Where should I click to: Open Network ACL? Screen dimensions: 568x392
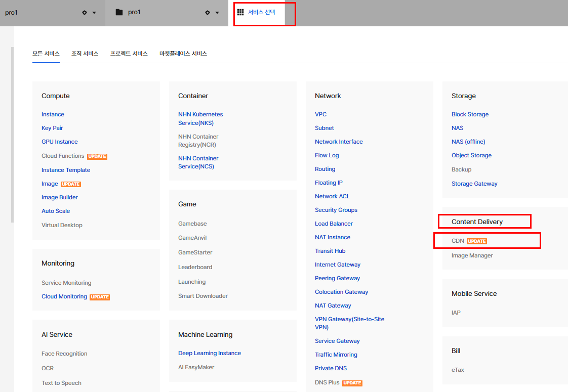click(x=332, y=197)
